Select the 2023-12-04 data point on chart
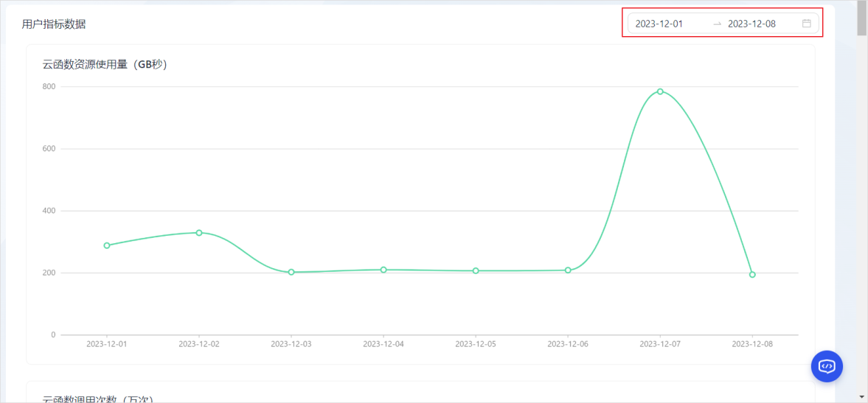The image size is (868, 403). (383, 270)
